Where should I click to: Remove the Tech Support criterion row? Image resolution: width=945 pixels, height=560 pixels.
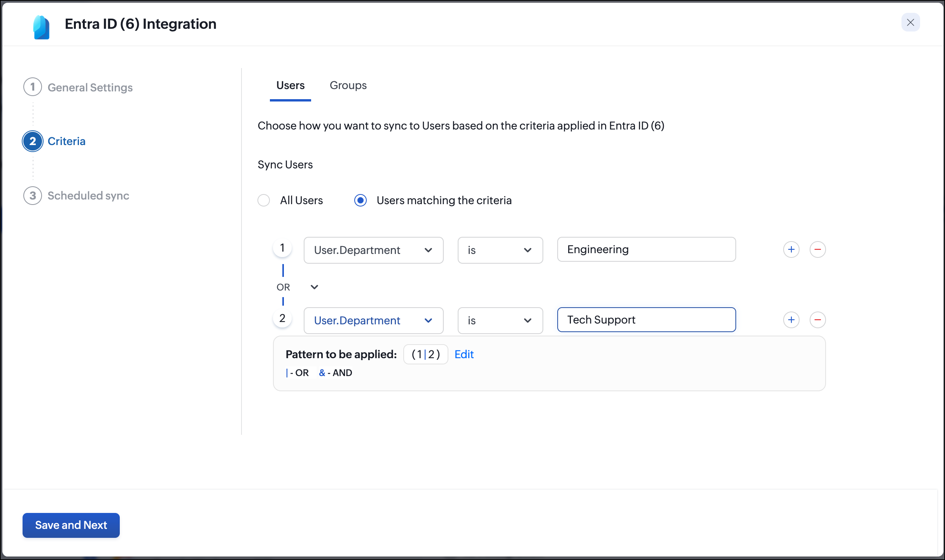(817, 320)
